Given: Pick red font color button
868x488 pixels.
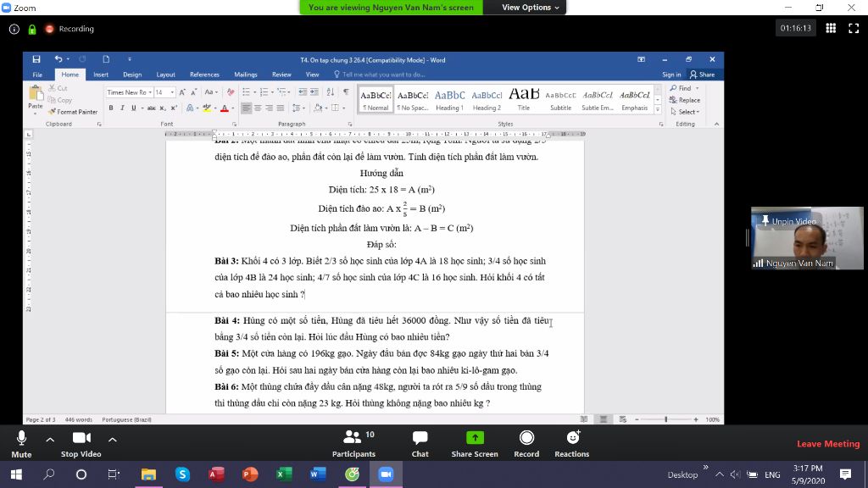Looking at the screenshot, I should [224, 108].
